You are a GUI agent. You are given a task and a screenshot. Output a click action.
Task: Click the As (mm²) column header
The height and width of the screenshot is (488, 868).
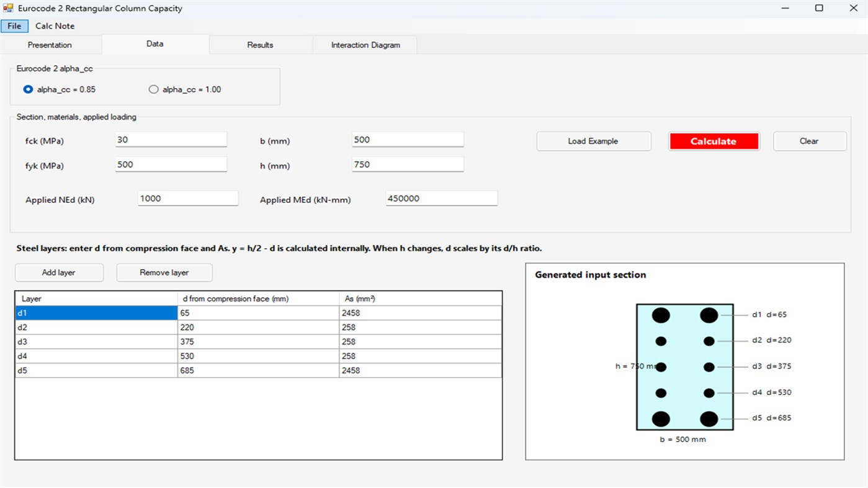(420, 299)
